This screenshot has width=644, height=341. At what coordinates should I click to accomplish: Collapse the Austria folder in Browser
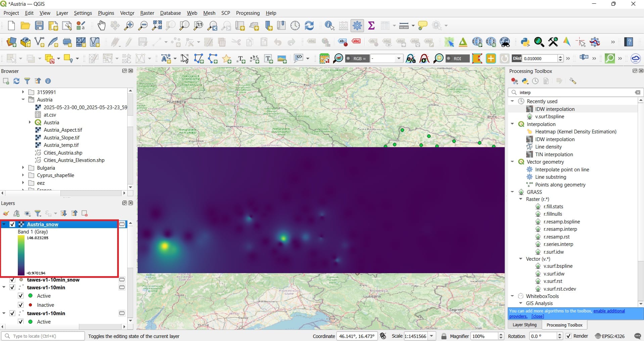pos(23,99)
